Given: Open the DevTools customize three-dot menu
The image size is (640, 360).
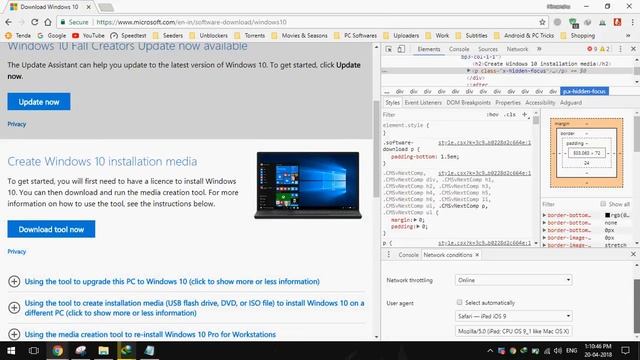Looking at the screenshot, I should (x=620, y=49).
